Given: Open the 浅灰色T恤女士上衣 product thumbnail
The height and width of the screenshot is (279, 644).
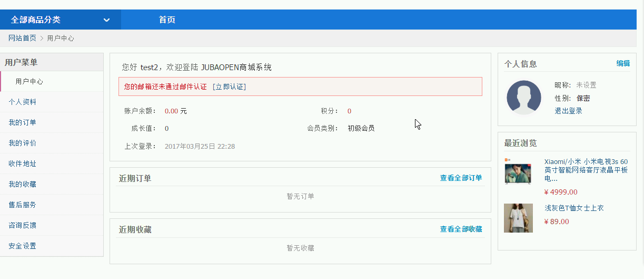Looking at the screenshot, I should point(518,218).
